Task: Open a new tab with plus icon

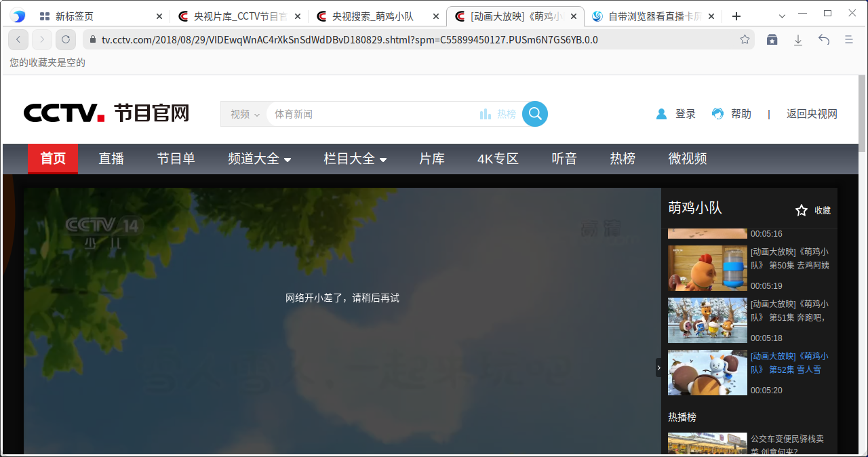Action: pos(736,16)
